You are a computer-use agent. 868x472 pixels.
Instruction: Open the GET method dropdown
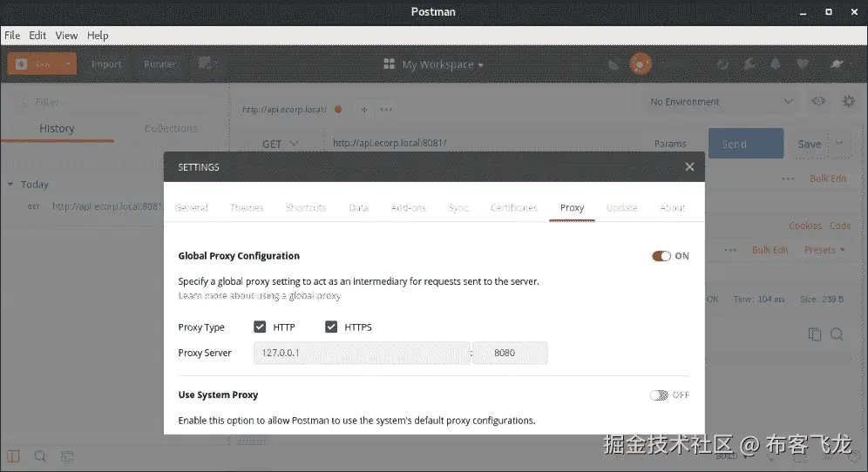point(280,144)
